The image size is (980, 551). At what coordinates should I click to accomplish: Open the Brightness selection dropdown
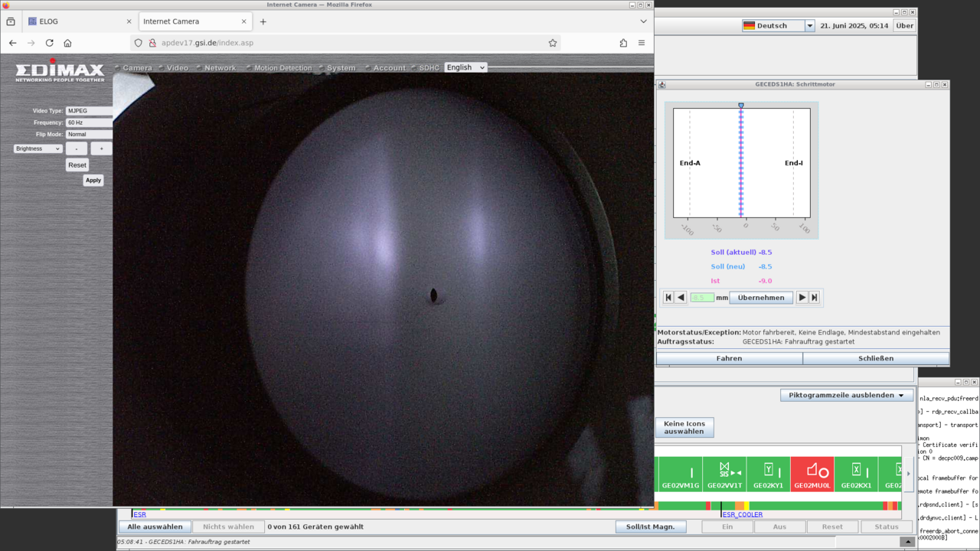pos(38,148)
